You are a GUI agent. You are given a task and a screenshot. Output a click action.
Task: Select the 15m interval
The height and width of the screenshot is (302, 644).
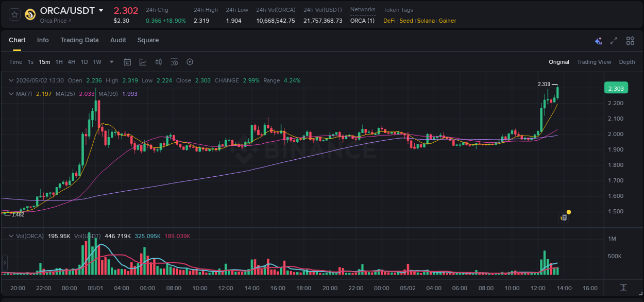(x=44, y=62)
